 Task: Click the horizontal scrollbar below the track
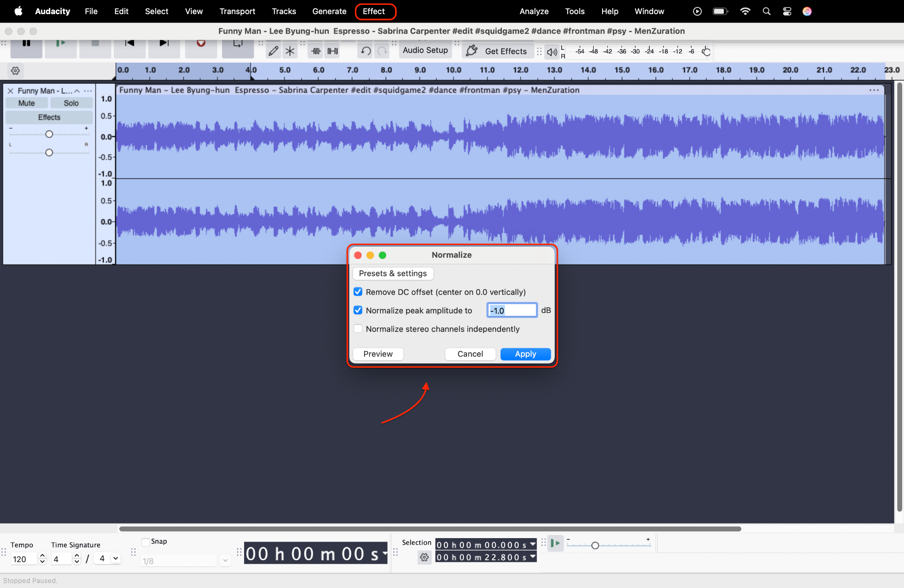click(x=430, y=529)
